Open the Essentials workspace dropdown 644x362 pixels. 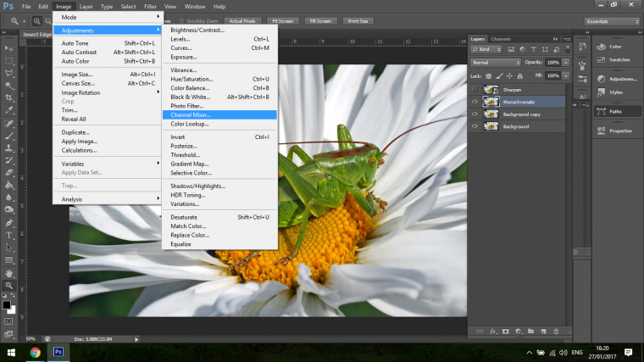point(612,21)
